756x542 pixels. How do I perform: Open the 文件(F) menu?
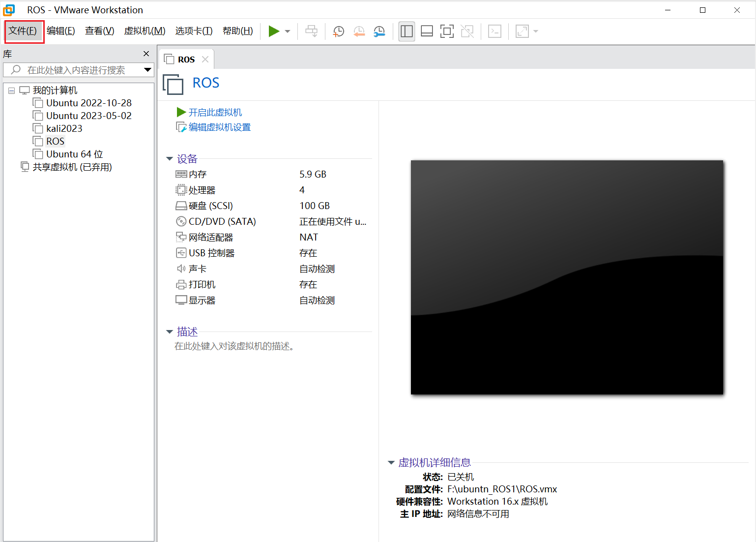point(23,31)
